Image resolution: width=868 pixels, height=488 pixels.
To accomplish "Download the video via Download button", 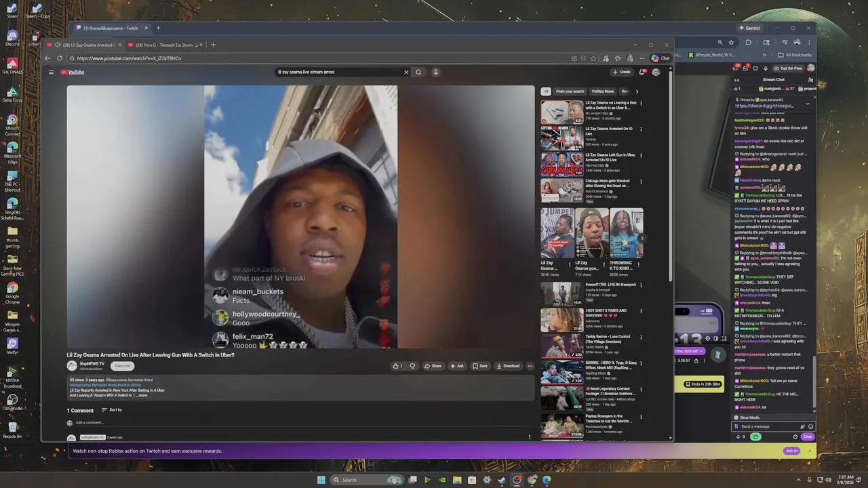I will pos(508,366).
